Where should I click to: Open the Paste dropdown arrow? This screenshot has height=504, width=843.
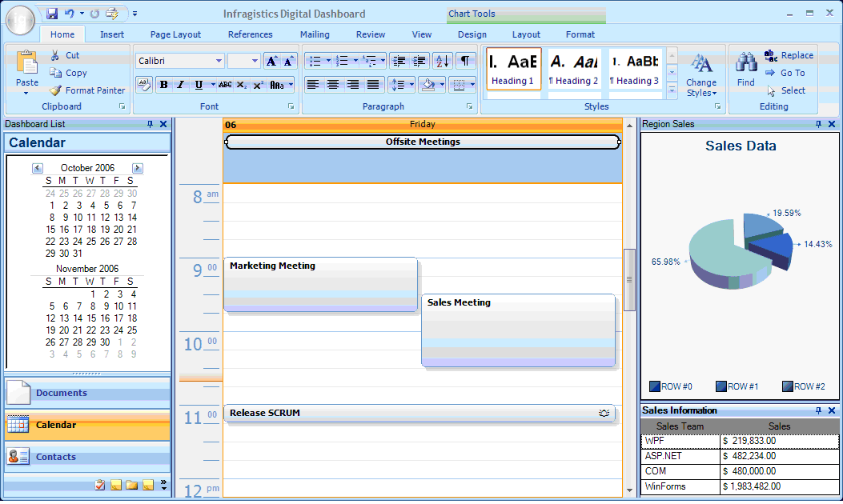(26, 93)
